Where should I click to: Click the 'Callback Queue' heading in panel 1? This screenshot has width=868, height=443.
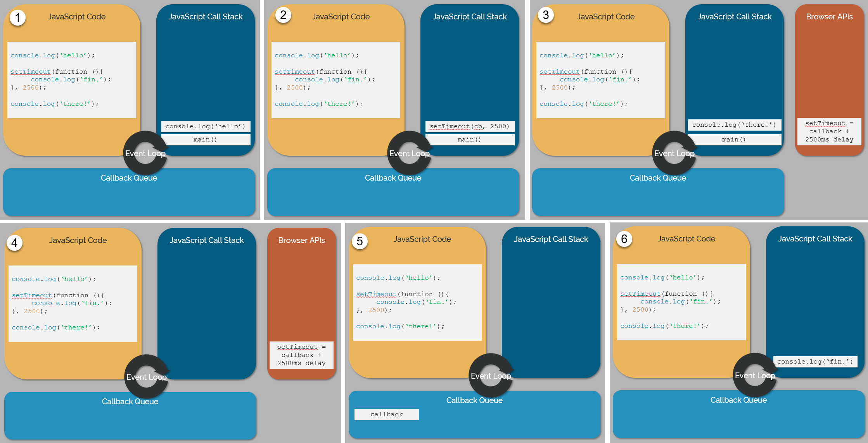pos(129,178)
